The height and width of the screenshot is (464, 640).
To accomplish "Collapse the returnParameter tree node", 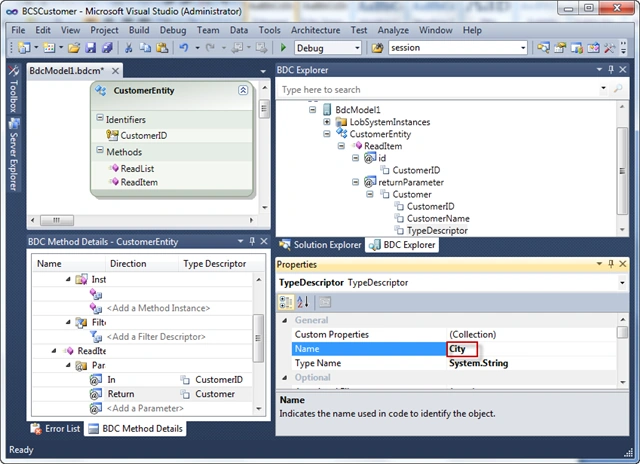I will pos(355,182).
